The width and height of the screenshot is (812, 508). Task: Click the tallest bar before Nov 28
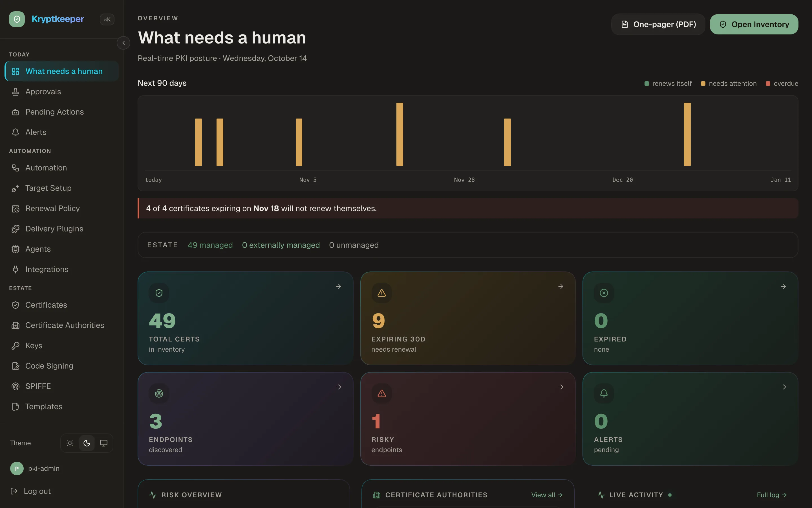(400, 134)
